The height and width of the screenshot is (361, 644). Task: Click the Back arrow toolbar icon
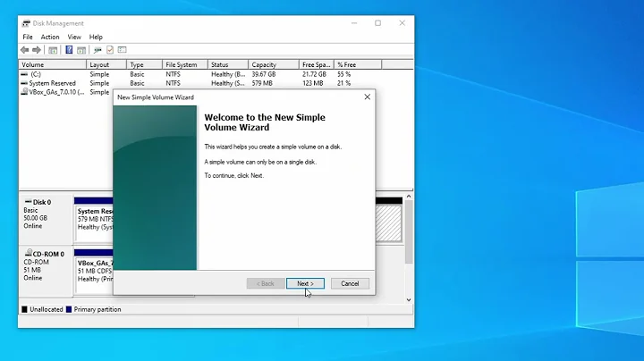point(25,50)
